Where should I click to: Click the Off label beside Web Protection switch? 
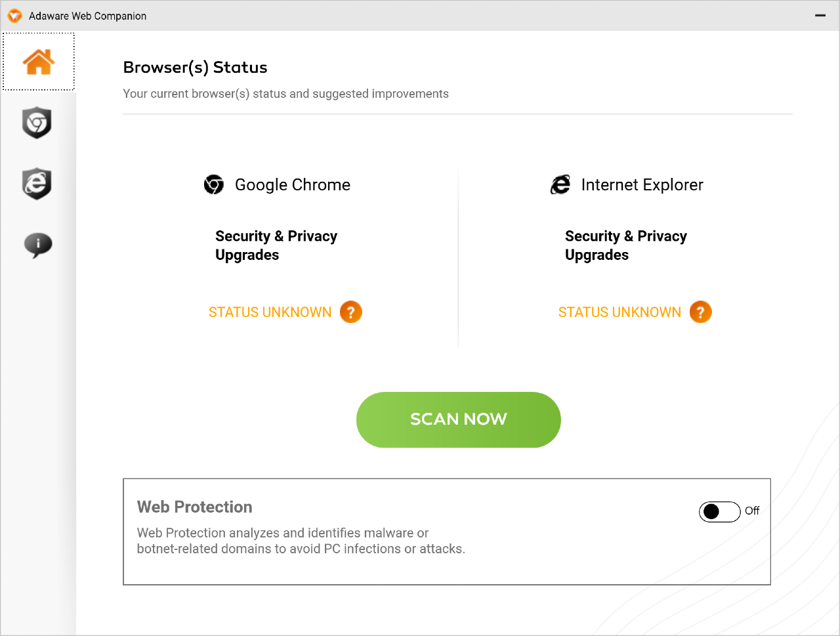tap(752, 511)
